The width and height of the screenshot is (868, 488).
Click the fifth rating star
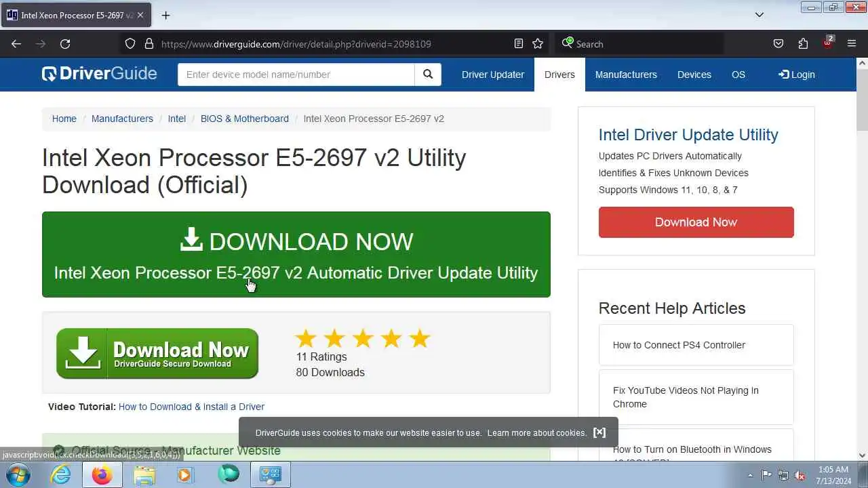click(x=420, y=338)
